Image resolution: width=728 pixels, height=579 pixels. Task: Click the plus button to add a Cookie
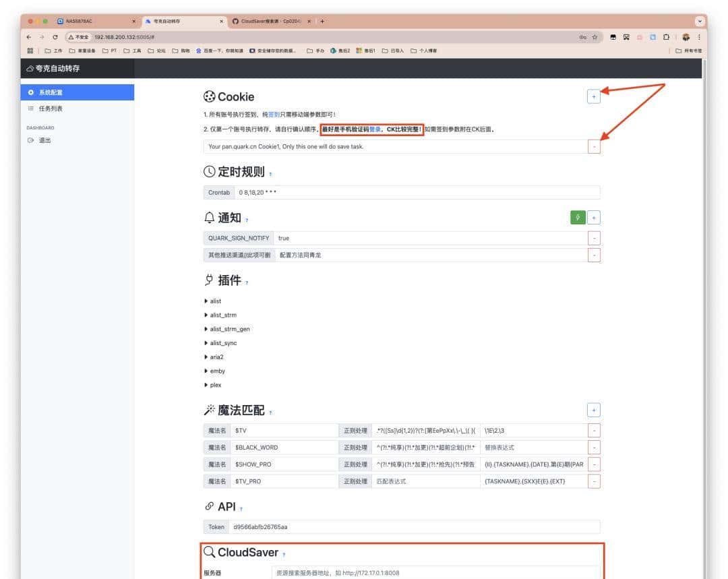[x=593, y=97]
